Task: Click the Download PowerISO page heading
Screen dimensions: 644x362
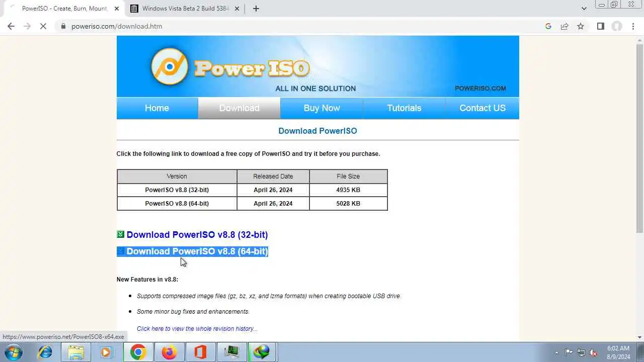Action: pos(317,131)
